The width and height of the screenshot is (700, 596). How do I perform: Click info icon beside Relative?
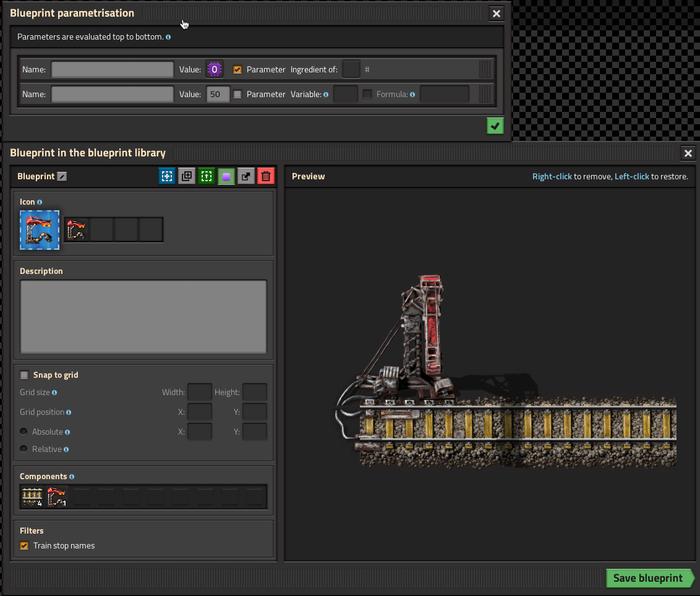66,449
